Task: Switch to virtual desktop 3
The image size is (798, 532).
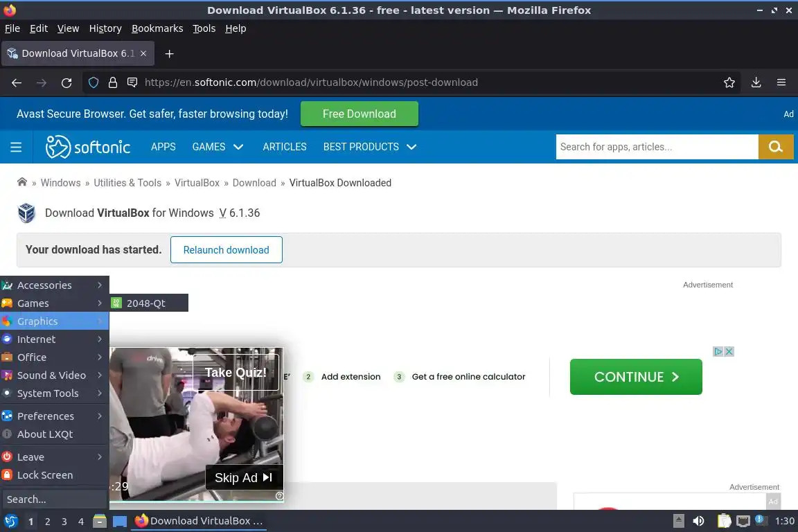Action: pyautogui.click(x=64, y=522)
